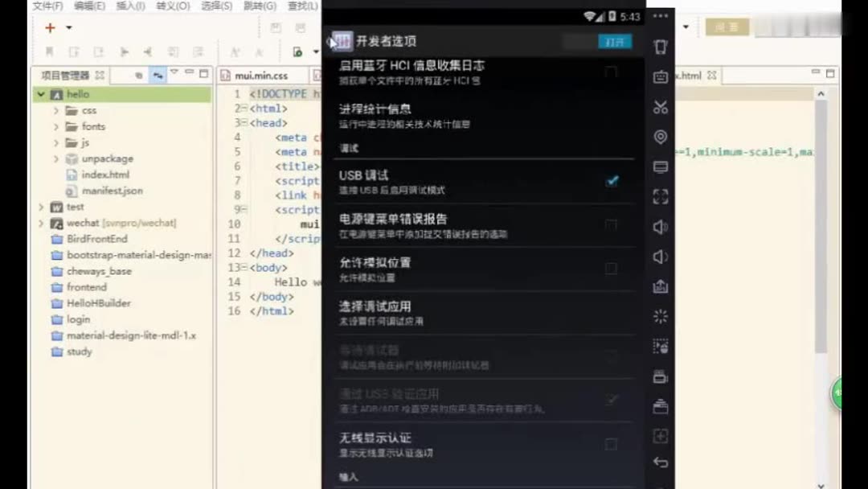The height and width of the screenshot is (489, 868).
Task: Collapse the hello project folder
Action: coord(40,94)
